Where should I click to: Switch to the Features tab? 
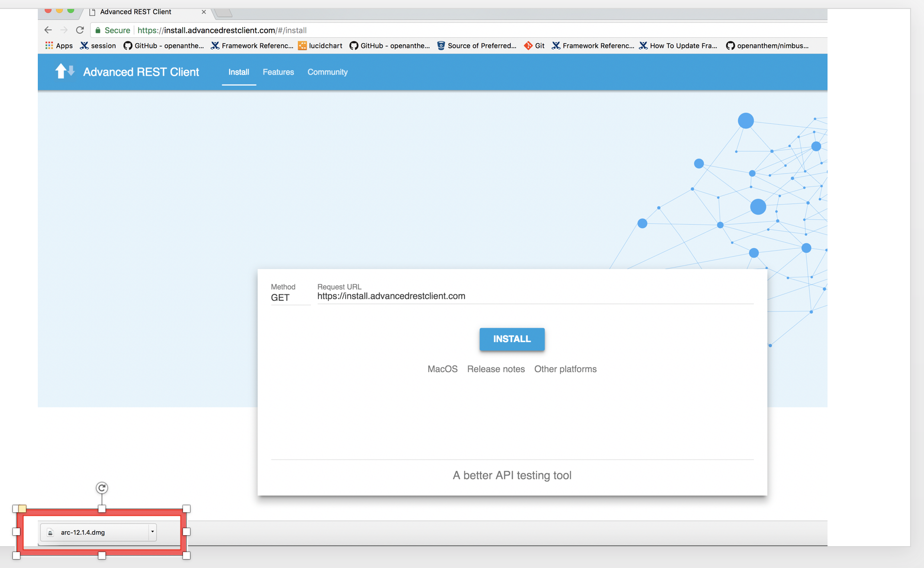pos(278,72)
